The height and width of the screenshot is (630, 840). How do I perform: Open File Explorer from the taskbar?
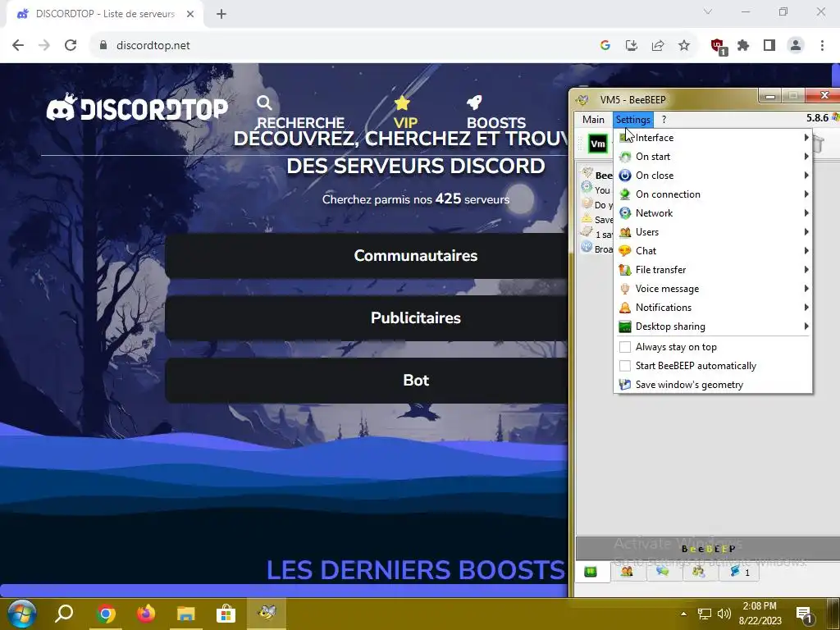[186, 614]
